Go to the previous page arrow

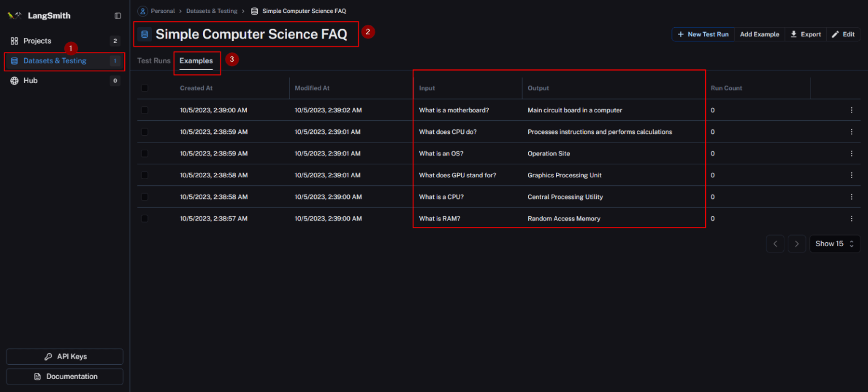[775, 244]
